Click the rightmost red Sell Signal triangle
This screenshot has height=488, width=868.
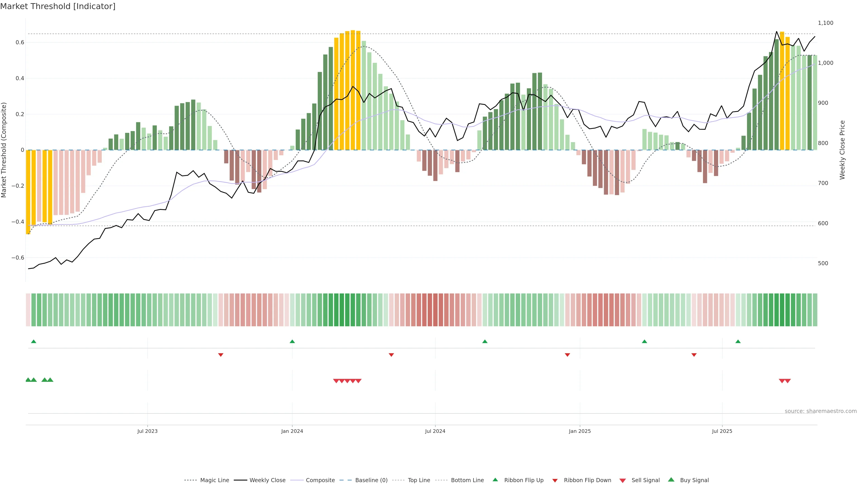point(788,381)
